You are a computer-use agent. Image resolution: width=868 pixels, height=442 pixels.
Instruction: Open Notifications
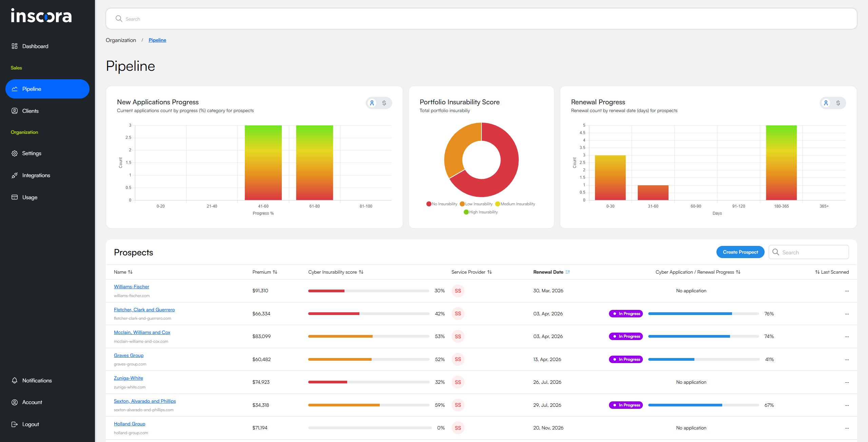click(37, 380)
